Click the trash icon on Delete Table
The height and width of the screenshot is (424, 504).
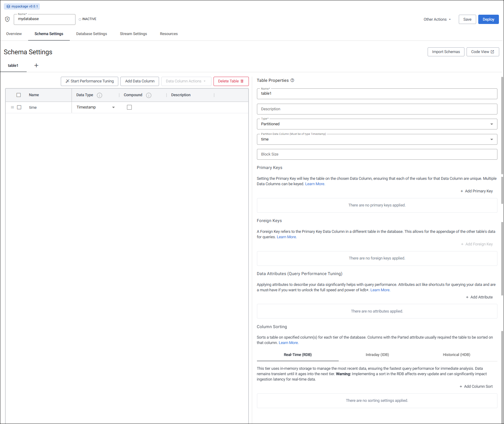[x=242, y=81]
